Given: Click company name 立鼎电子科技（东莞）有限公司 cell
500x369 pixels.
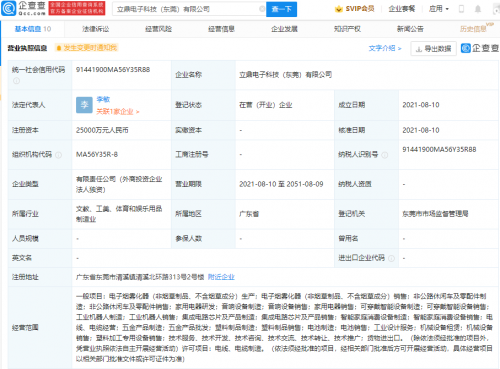Looking at the screenshot, I should [x=285, y=75].
